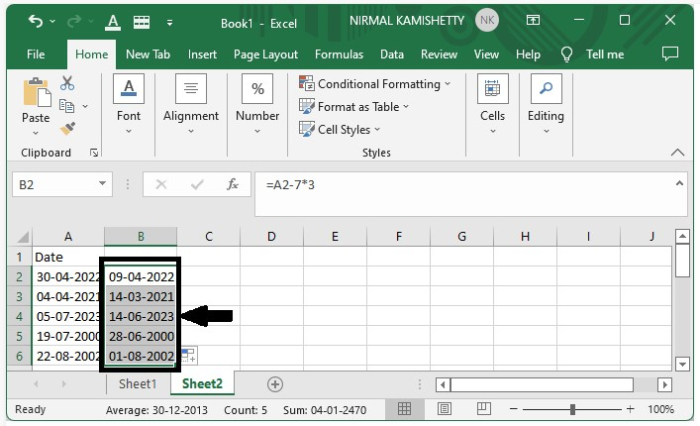700x426 pixels.
Task: Open the Editing search group
Action: tap(546, 107)
